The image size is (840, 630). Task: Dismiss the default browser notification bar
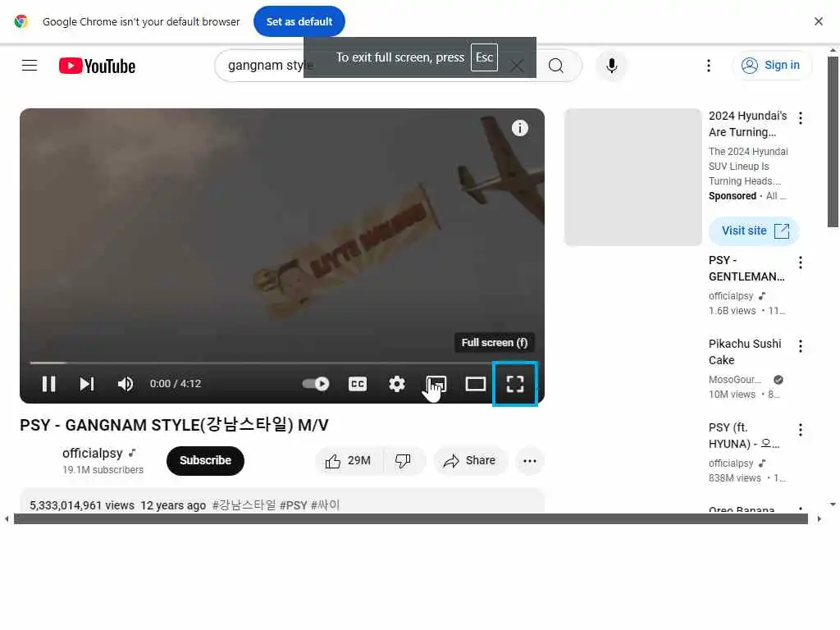pos(818,21)
